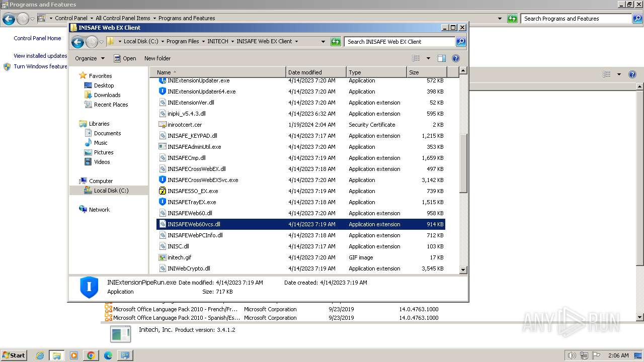Expand INITECH breadcrumb arrow
Viewport: 644px width, 362px height.
tap(232, 42)
